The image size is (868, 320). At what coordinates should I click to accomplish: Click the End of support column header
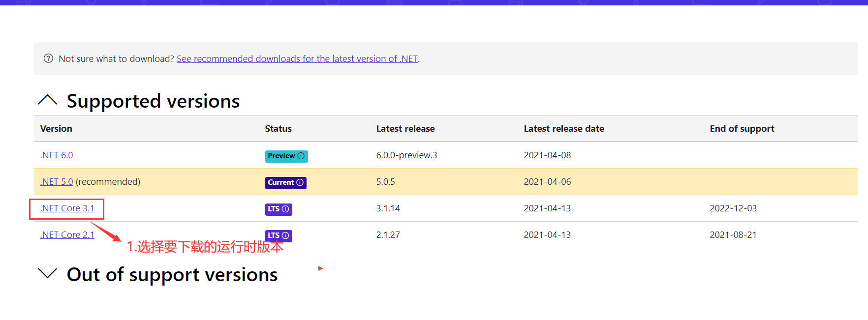(742, 129)
